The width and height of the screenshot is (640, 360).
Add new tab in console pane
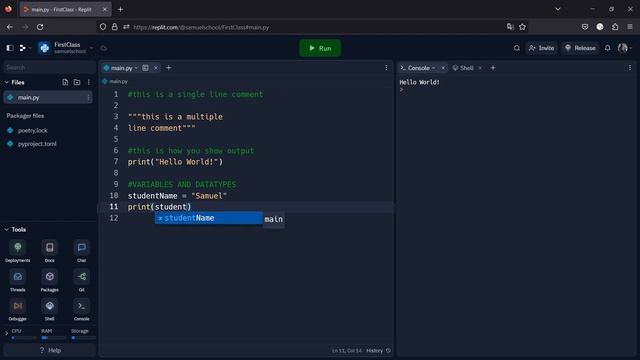click(493, 68)
